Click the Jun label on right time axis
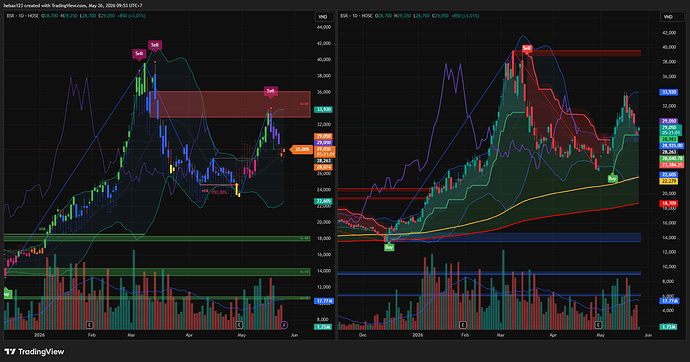 (x=648, y=335)
